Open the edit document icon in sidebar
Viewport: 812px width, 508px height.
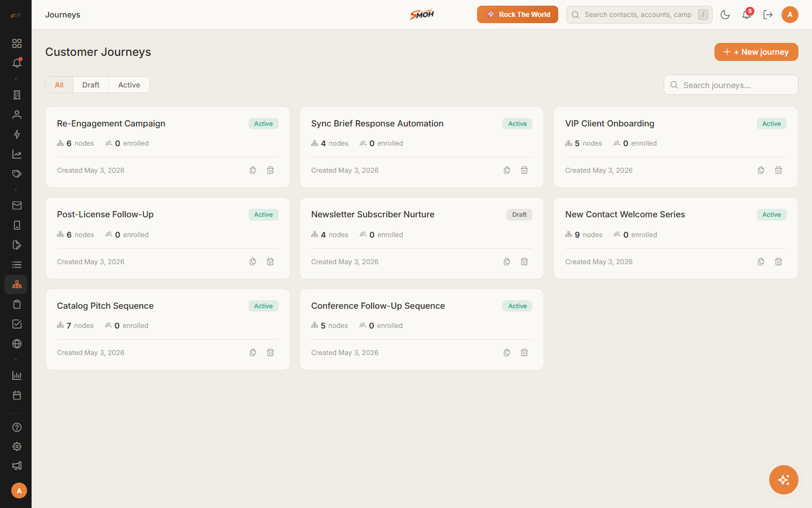(17, 245)
